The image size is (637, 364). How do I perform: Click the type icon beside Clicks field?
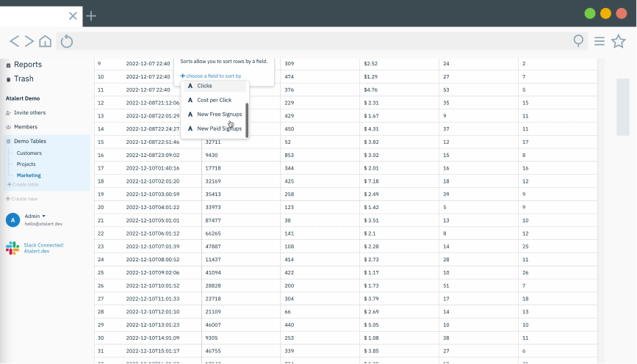click(x=190, y=86)
